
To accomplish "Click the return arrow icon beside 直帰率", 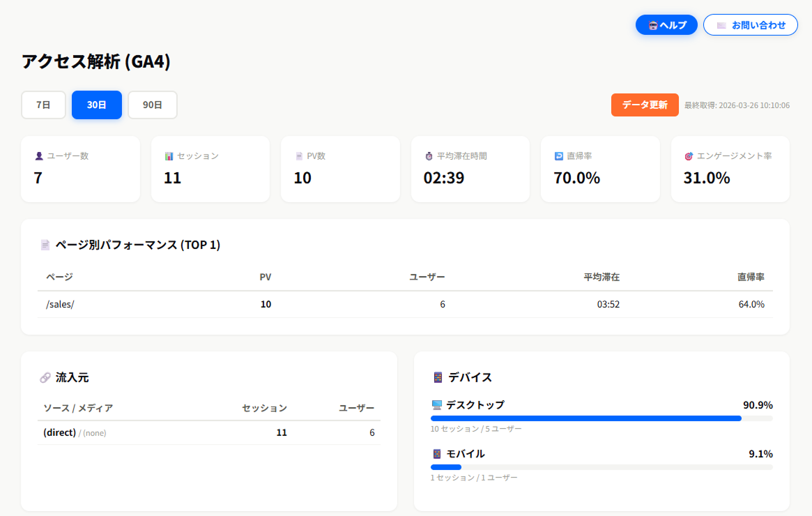I will click(558, 156).
